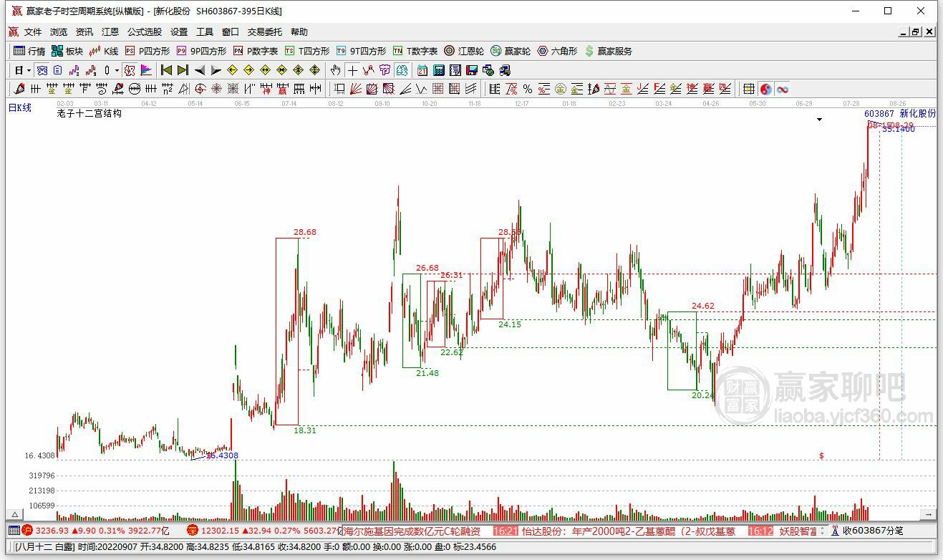Click the black left triangle icon
The height and width of the screenshot is (560, 943).
click(200, 70)
